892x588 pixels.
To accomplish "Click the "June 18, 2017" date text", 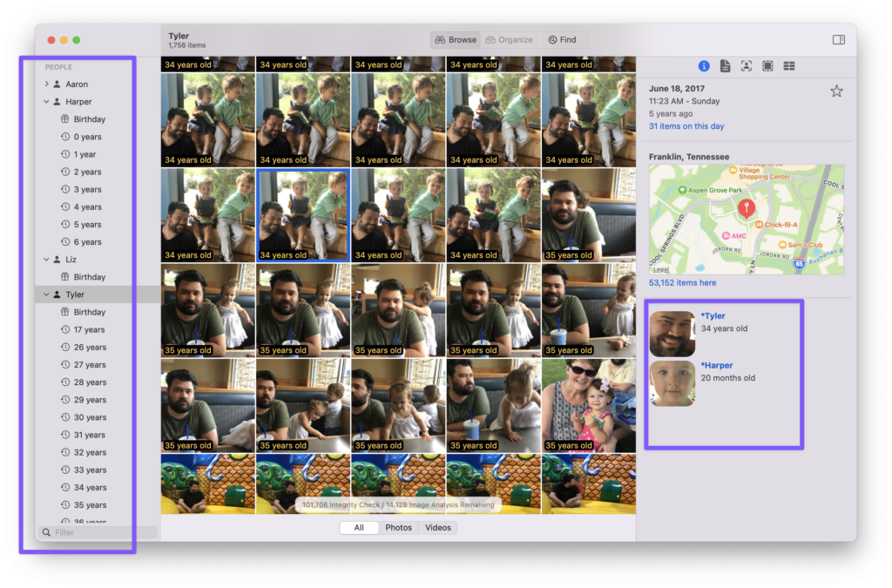I will 677,88.
